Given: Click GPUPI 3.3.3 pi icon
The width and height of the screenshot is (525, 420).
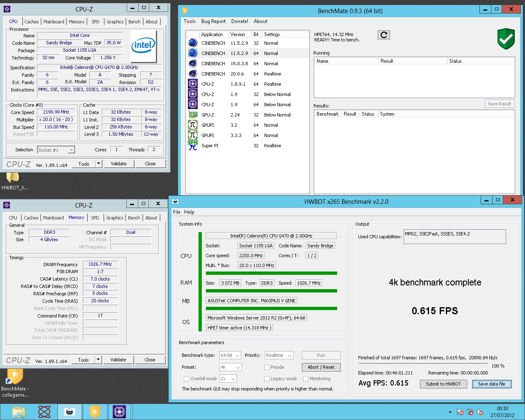Looking at the screenshot, I should (x=192, y=135).
